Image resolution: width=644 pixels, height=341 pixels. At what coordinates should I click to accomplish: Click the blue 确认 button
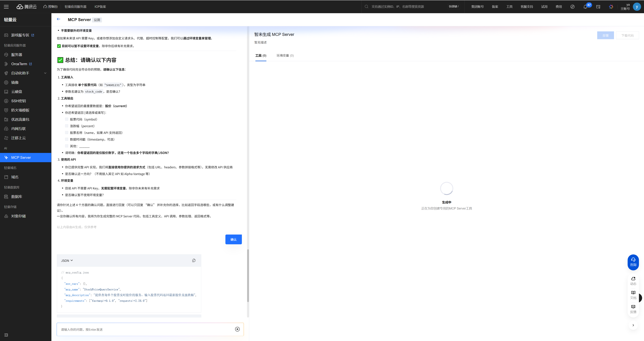click(x=233, y=239)
